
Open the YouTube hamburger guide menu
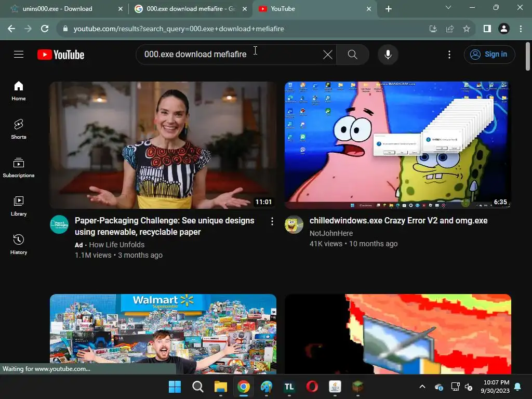pos(19,54)
